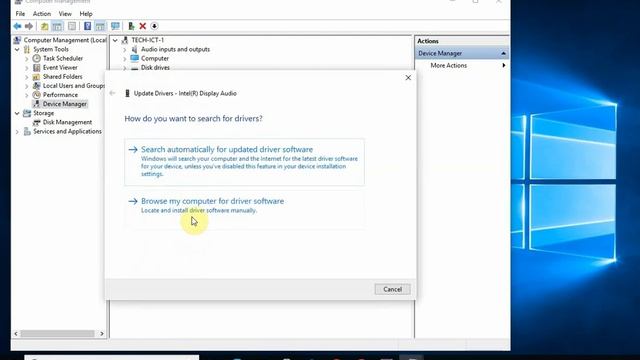The height and width of the screenshot is (360, 640).
Task: Click the Scan for hardware changes monitor icon
Action: (115, 27)
